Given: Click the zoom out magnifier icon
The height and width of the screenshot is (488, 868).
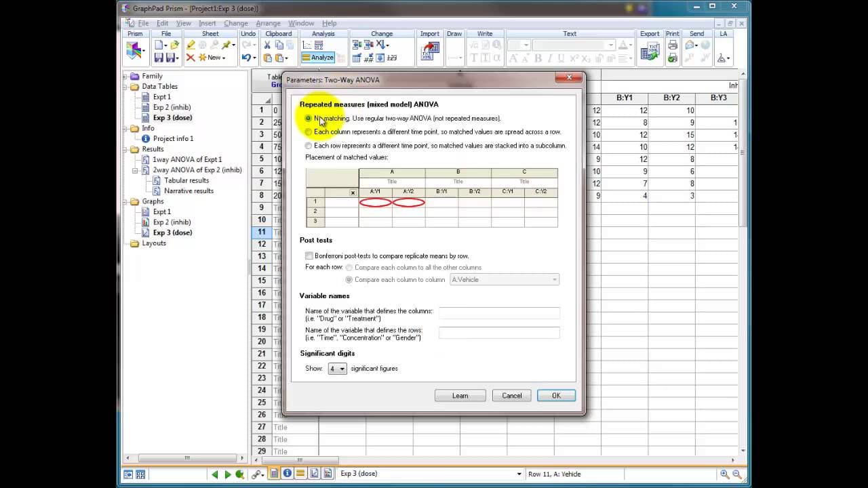Looking at the screenshot, I should coord(737,474).
